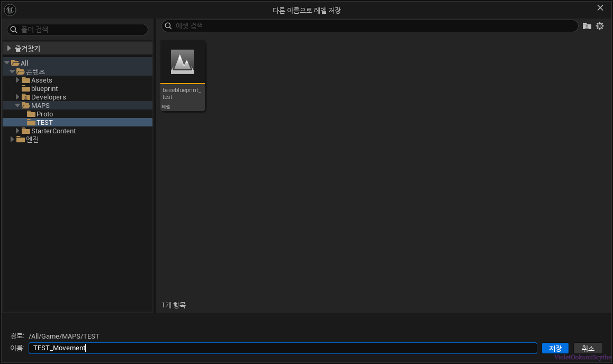
Task: Click the 즐겨찾기 header text
Action: (28, 49)
